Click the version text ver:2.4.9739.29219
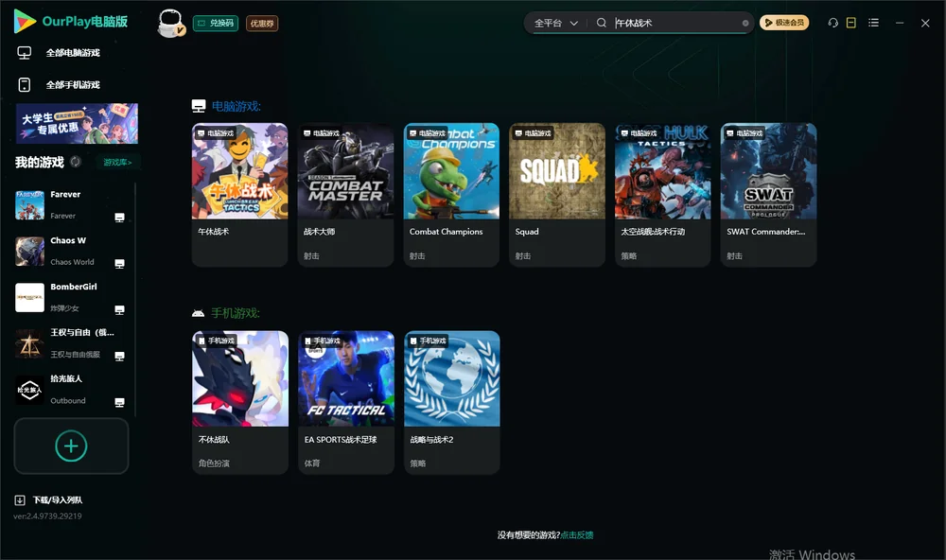This screenshot has height=560, width=946. point(47,516)
